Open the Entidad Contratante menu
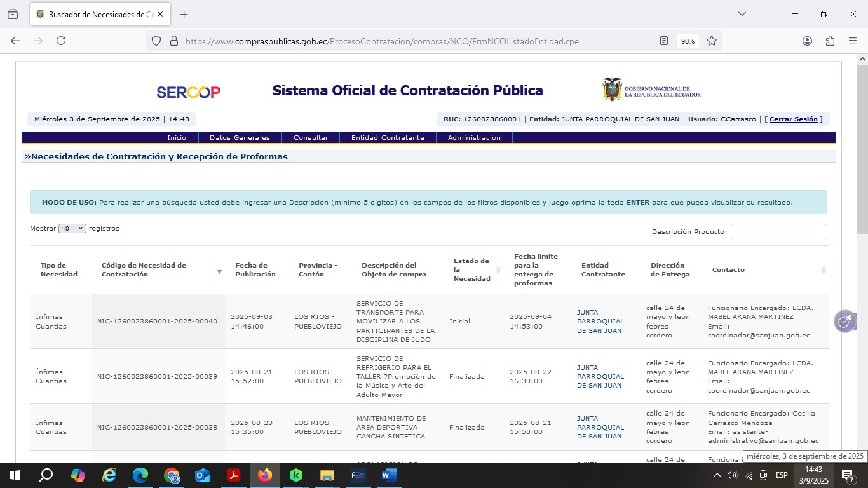The height and width of the screenshot is (488, 868). (388, 137)
